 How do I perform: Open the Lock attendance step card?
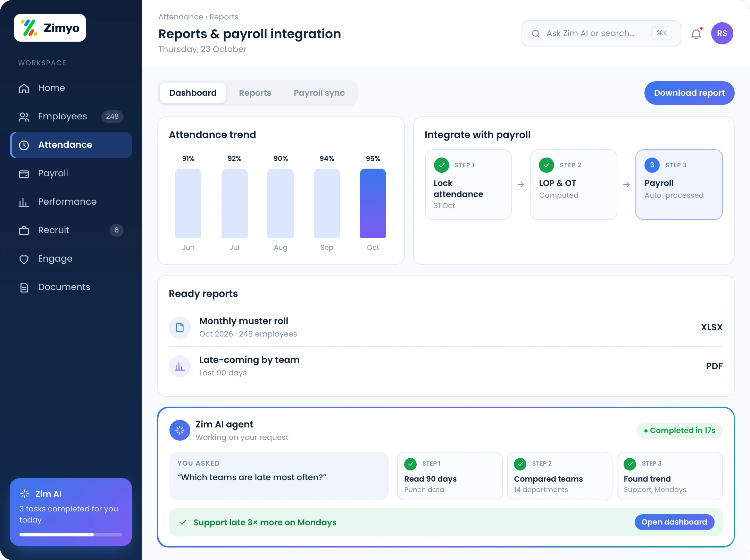tap(468, 185)
